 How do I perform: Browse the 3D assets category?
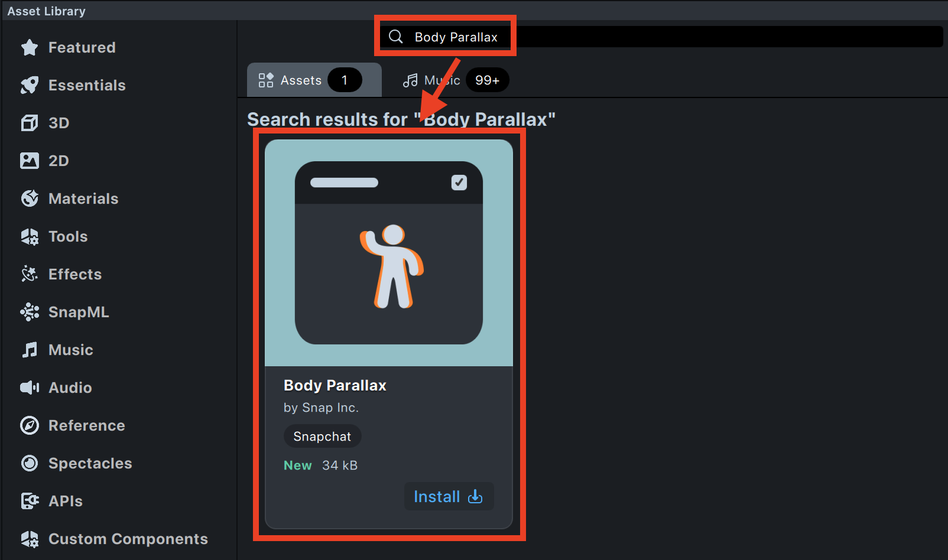coord(45,123)
